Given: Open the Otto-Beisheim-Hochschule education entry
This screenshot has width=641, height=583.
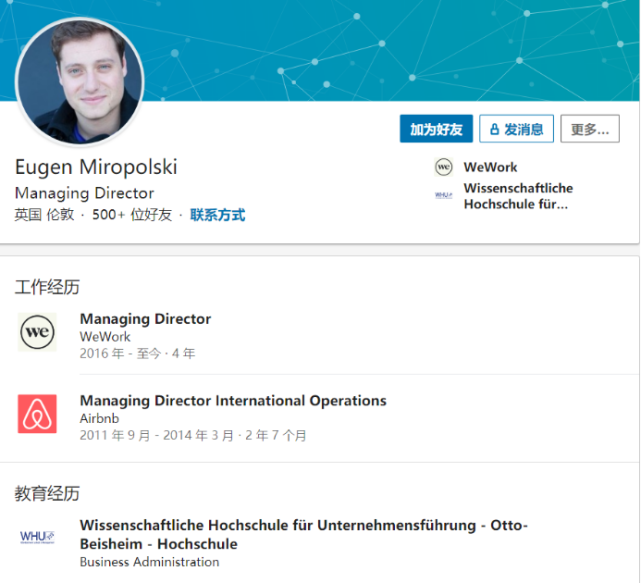Looking at the screenshot, I should 304,534.
